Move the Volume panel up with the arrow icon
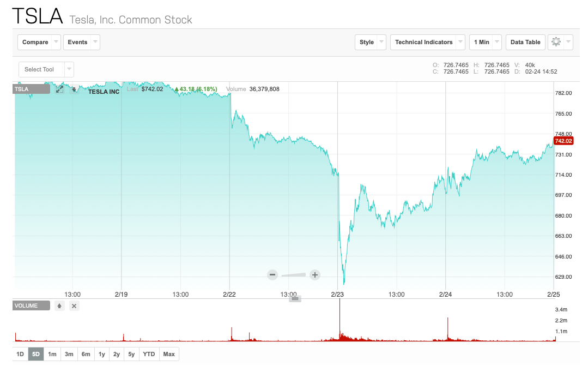Viewport: 588px width, 372px height. [x=59, y=306]
